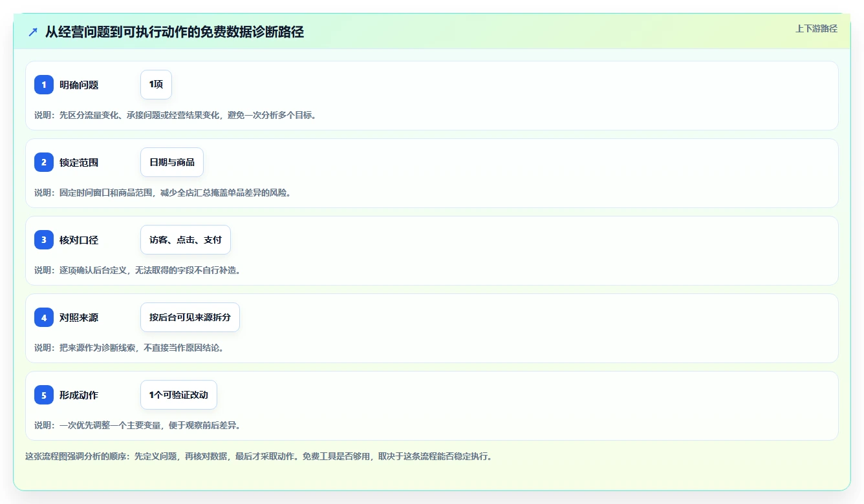This screenshot has height=504, width=864.
Task: Click step number 1 badge for 明确问题
Action: (x=44, y=85)
